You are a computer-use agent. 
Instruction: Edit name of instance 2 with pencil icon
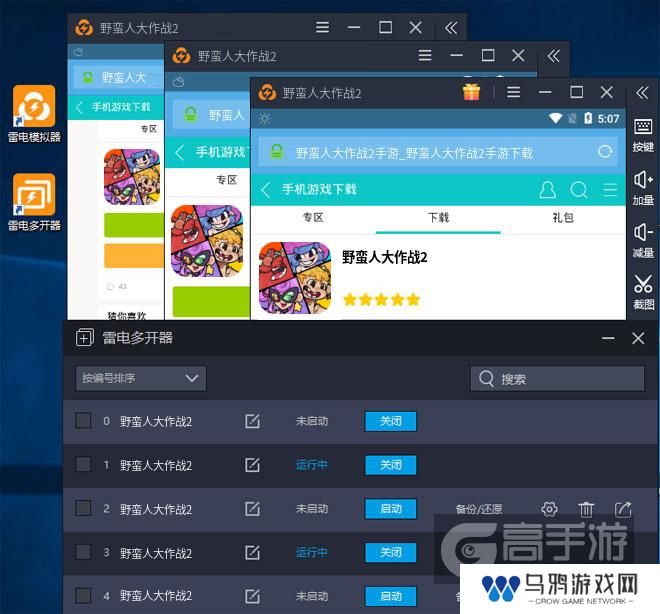pos(252,509)
